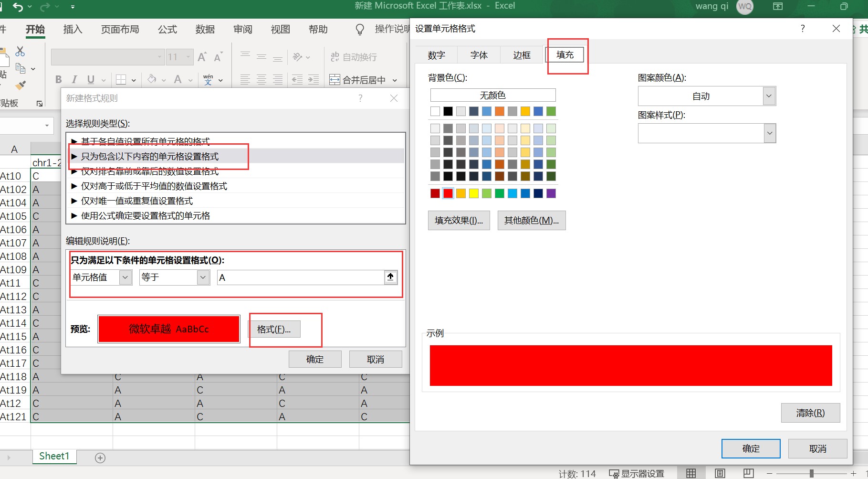Toggle Bold formatting
The height and width of the screenshot is (479, 868).
pos(58,79)
